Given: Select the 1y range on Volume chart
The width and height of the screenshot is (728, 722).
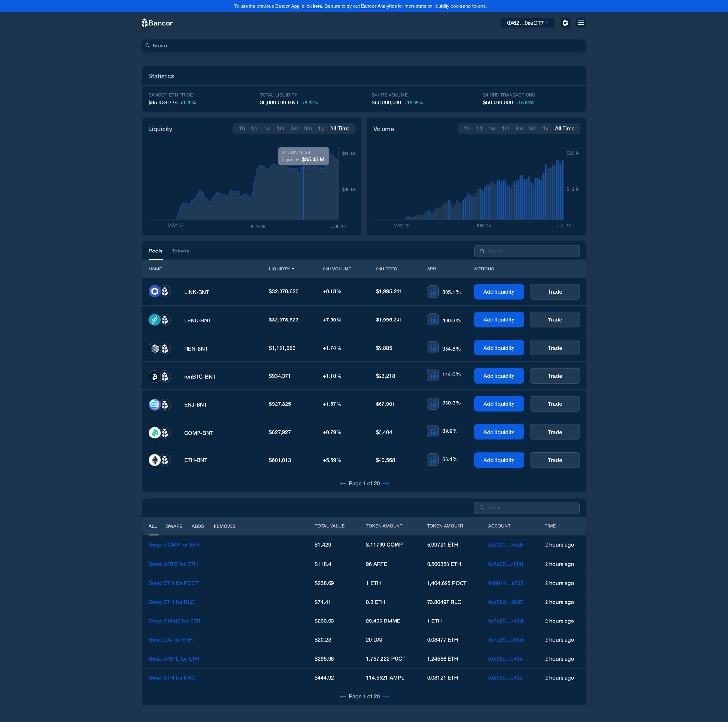Looking at the screenshot, I should click(x=546, y=129).
